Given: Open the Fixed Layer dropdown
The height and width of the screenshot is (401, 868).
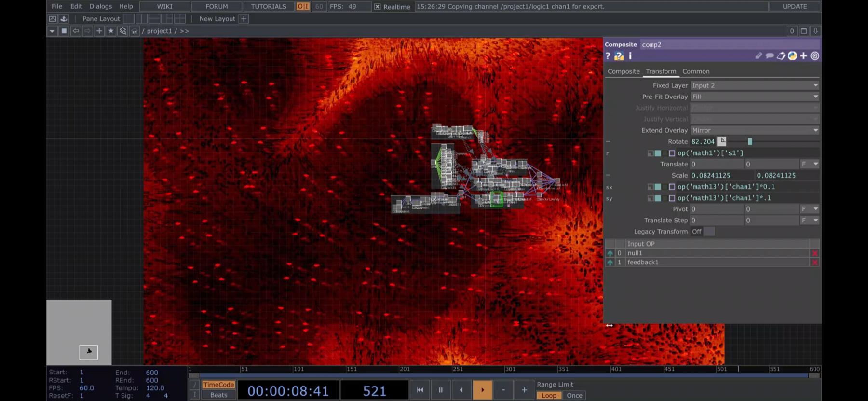Looking at the screenshot, I should pyautogui.click(x=755, y=85).
